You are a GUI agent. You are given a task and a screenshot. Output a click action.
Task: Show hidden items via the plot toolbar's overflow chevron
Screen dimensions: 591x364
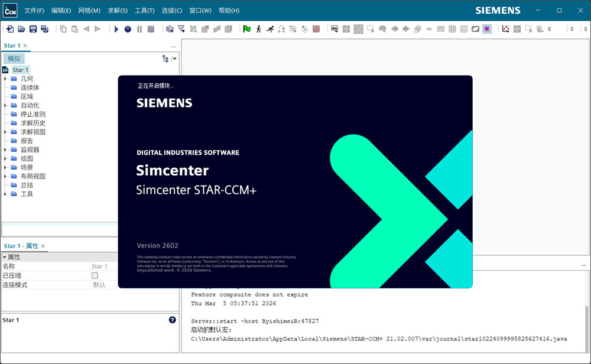[549, 29]
